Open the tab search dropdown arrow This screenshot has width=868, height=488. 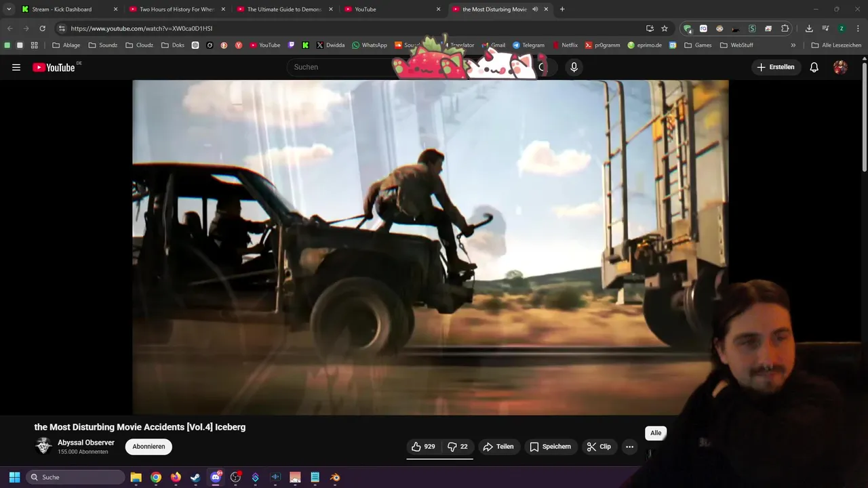9,9
